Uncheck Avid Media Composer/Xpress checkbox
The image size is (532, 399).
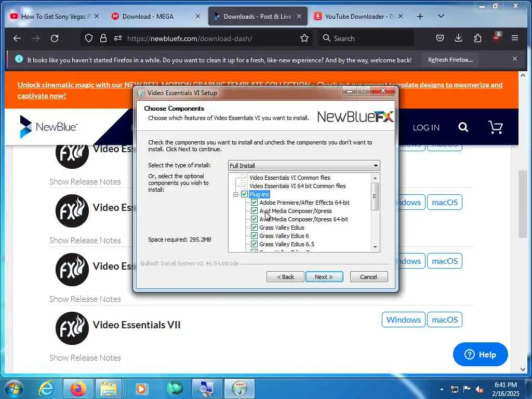coord(254,211)
